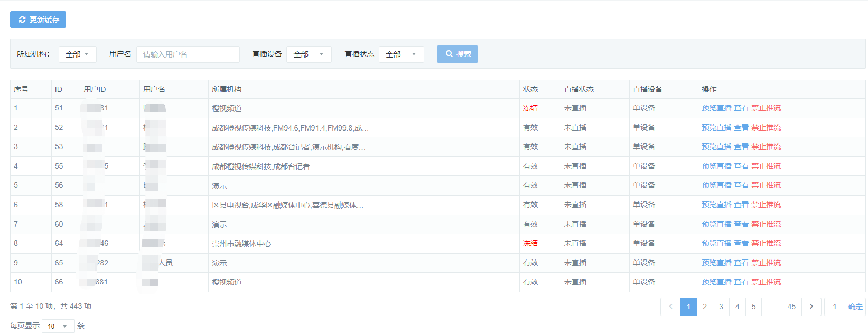Focus the 用户名 input field
Viewport: 868px width, 334px height.
(x=188, y=54)
